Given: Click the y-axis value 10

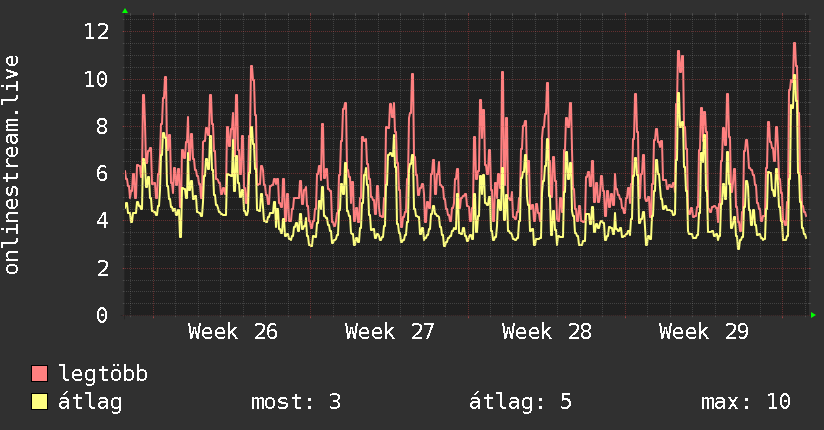Looking at the screenshot, I should point(97,79).
